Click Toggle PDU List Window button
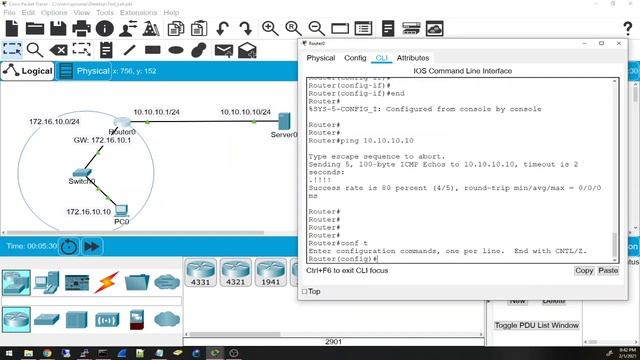This screenshot has width=640, height=360. point(537,325)
